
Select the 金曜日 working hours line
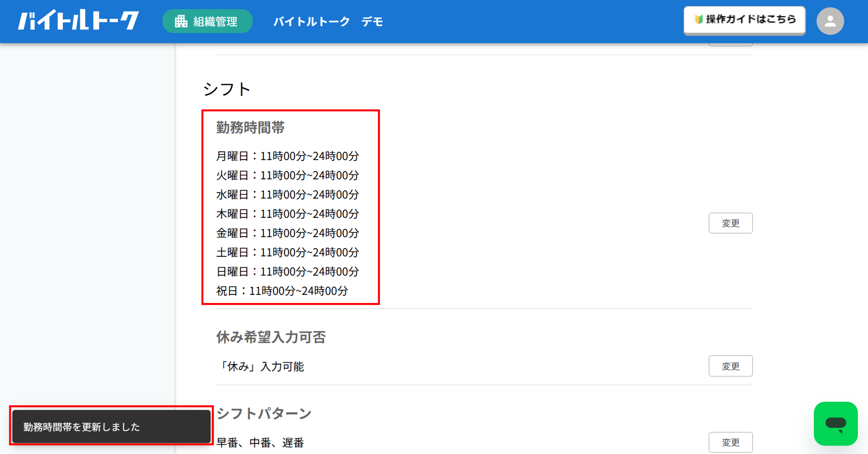[x=287, y=233]
